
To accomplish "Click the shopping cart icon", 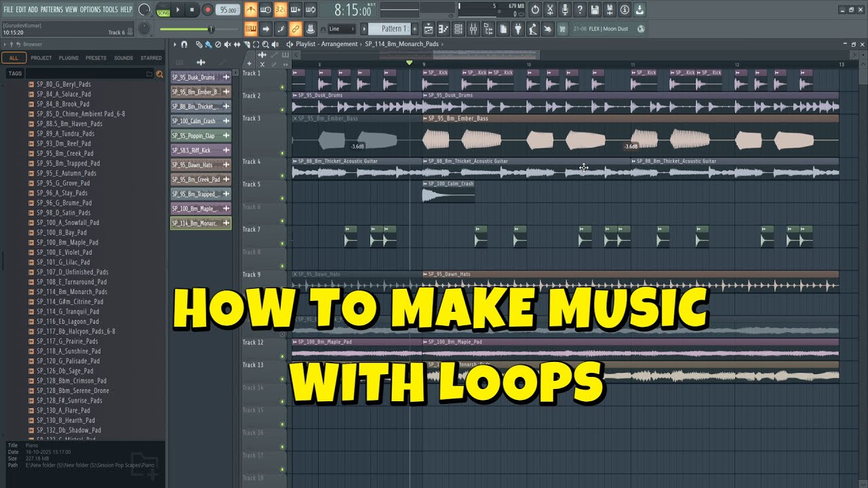I will coord(562,29).
